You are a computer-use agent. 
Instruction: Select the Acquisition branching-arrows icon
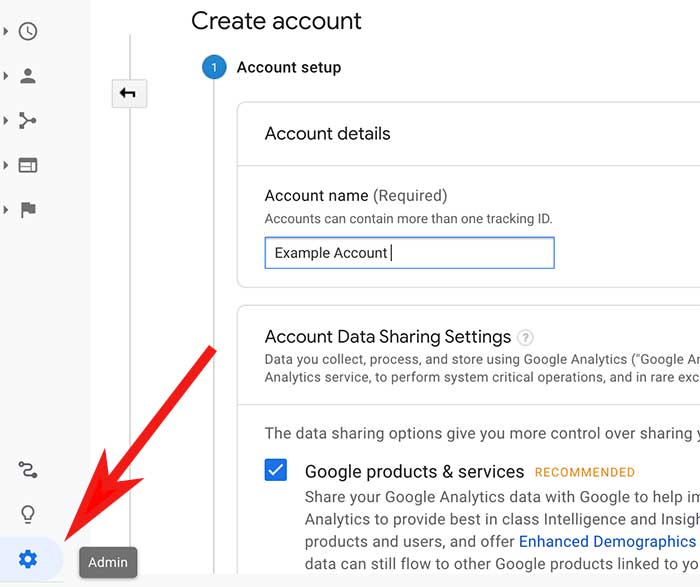[x=28, y=121]
